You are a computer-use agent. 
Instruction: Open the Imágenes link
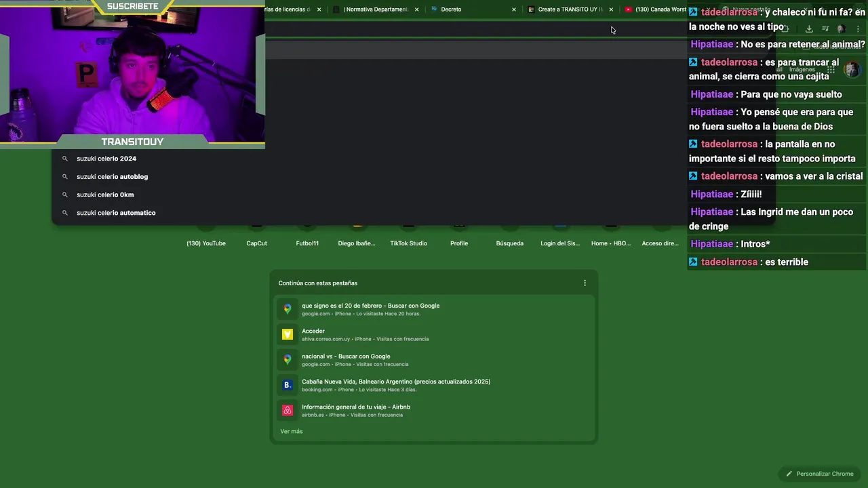coord(802,69)
